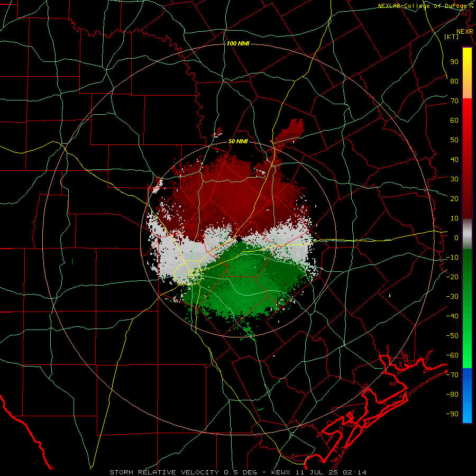Click the color scale value 90
This screenshot has height=476, width=476.
tap(454, 62)
